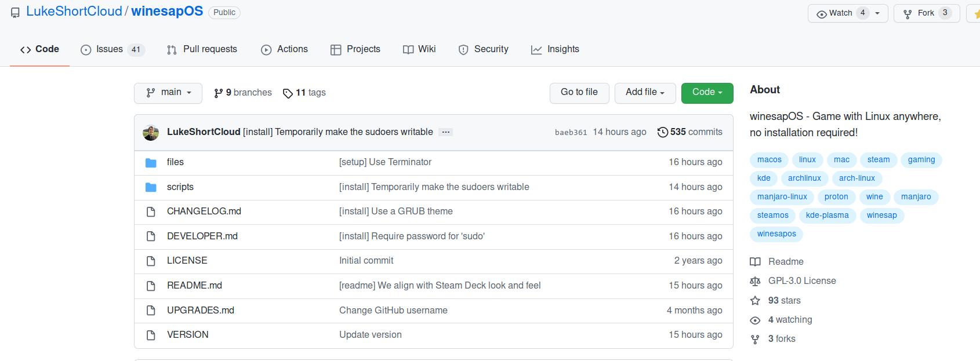Open the Projects tab
980x361 pixels.
pos(355,49)
